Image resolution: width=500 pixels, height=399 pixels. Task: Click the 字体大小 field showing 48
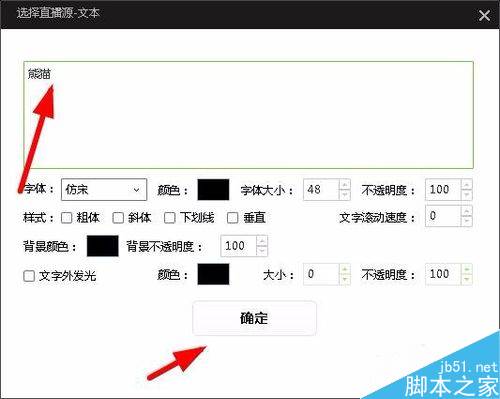tap(321, 190)
